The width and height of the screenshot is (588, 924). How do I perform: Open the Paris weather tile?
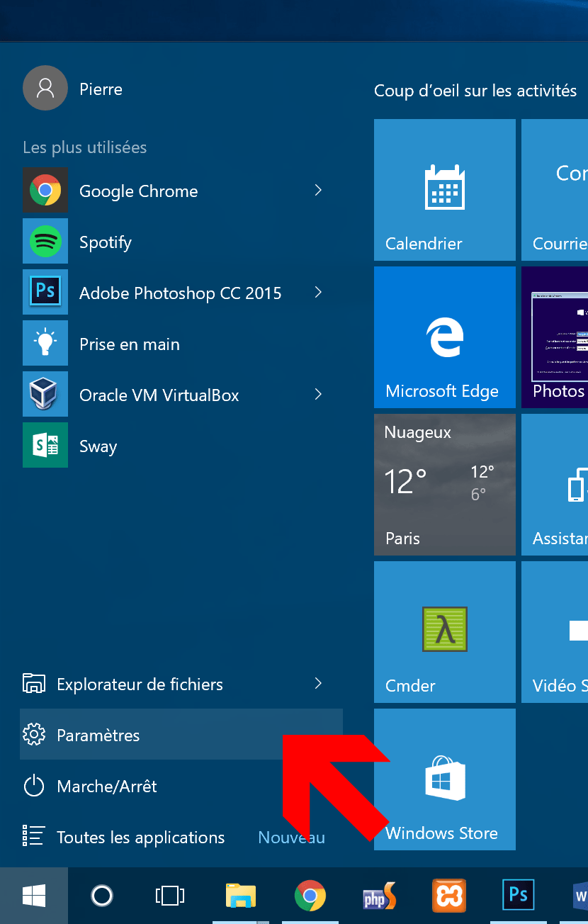(x=445, y=485)
